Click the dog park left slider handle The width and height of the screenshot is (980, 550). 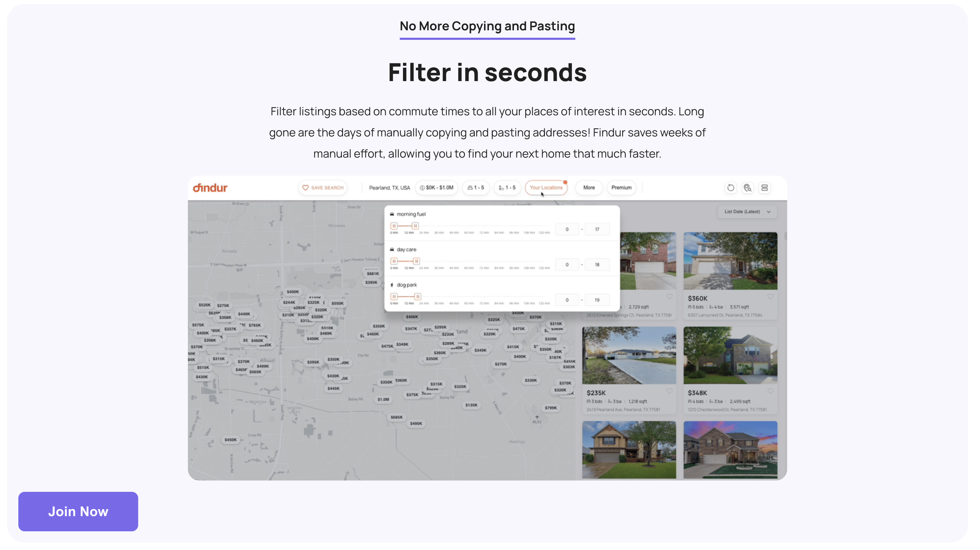(394, 296)
